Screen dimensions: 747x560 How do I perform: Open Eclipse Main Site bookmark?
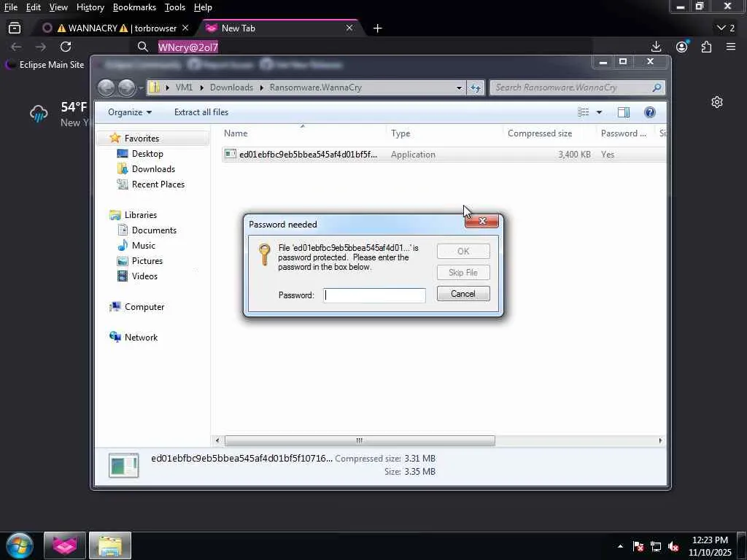44,65
